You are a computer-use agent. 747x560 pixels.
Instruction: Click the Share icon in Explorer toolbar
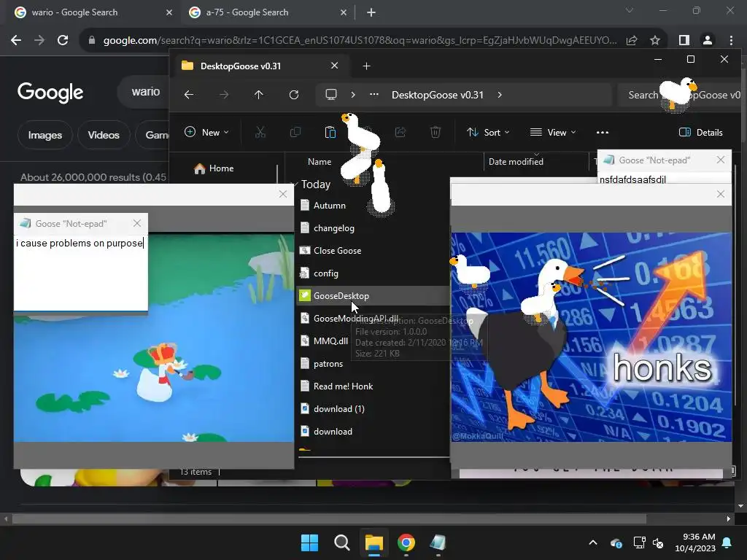[x=400, y=133]
